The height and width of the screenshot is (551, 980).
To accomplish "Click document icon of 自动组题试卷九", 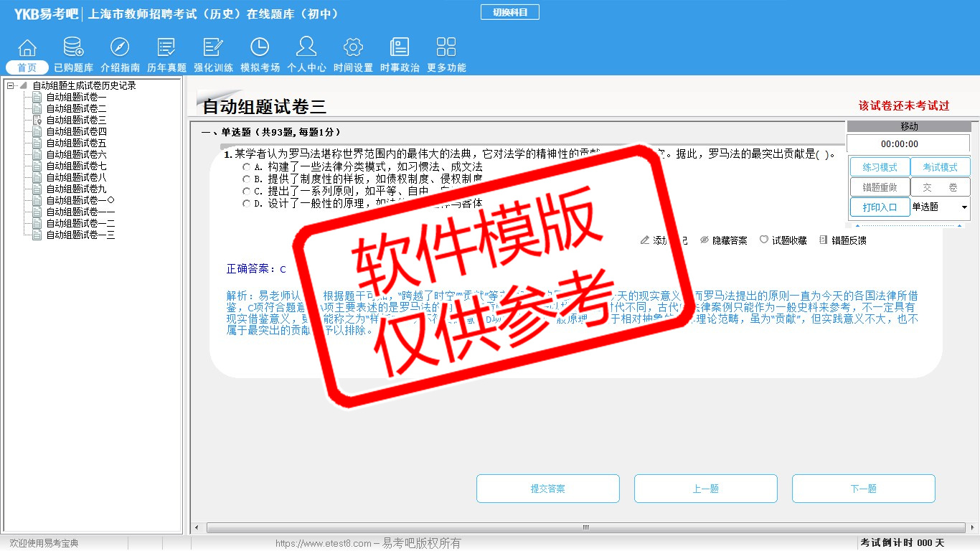I will tap(37, 189).
